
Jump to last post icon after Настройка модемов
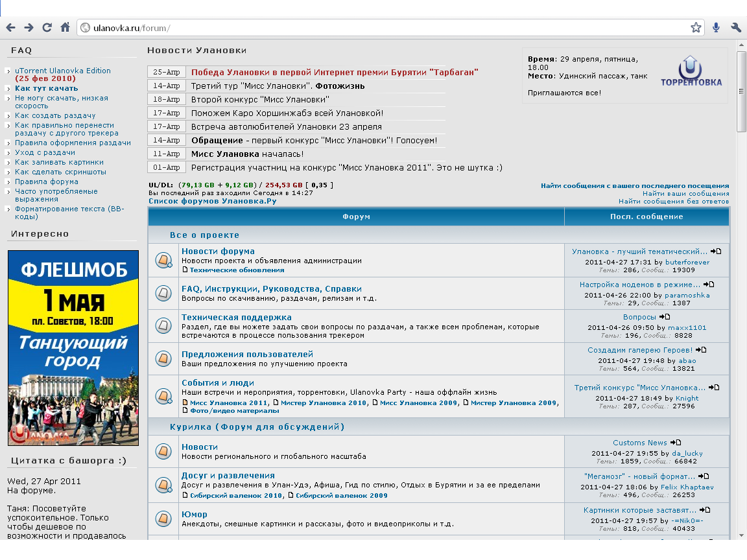(709, 285)
